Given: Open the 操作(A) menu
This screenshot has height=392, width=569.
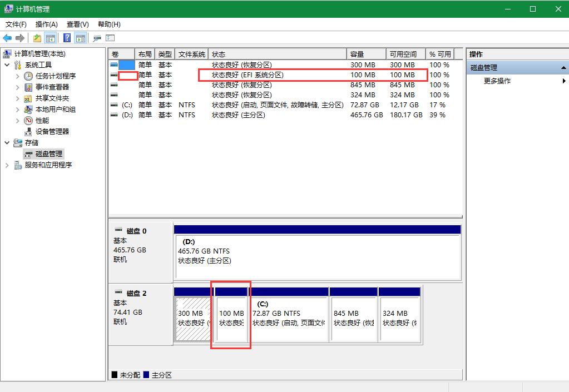Looking at the screenshot, I should coord(46,24).
